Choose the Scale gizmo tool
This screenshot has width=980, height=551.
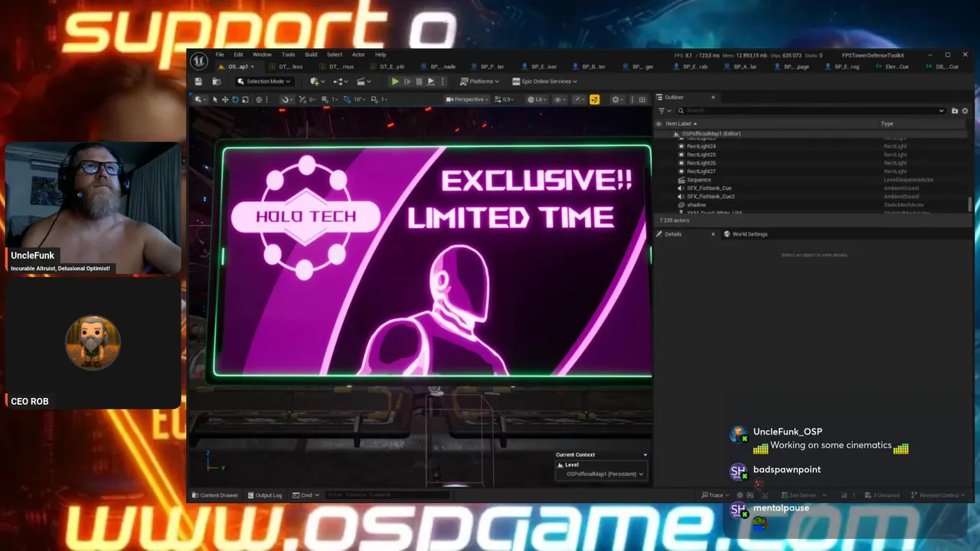tap(245, 99)
